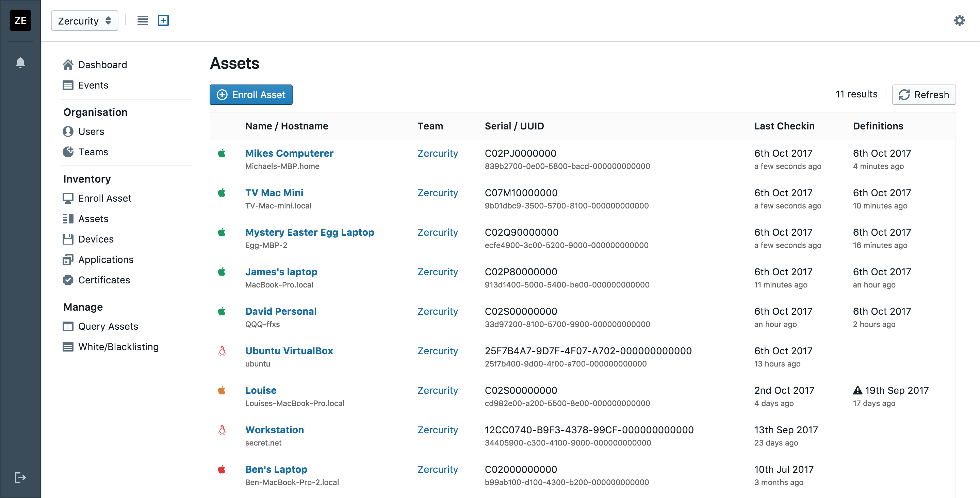
Task: Click the Zercurity team link for Workstation
Action: [438, 430]
